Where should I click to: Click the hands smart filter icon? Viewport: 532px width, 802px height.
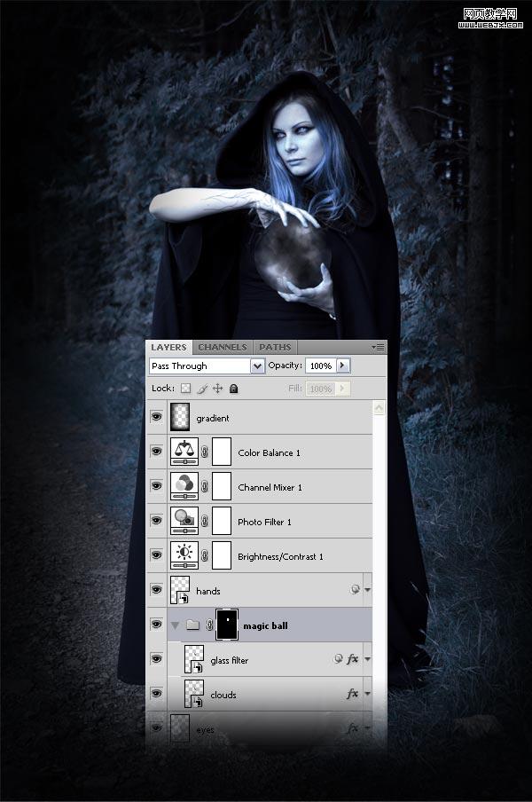[x=355, y=590]
